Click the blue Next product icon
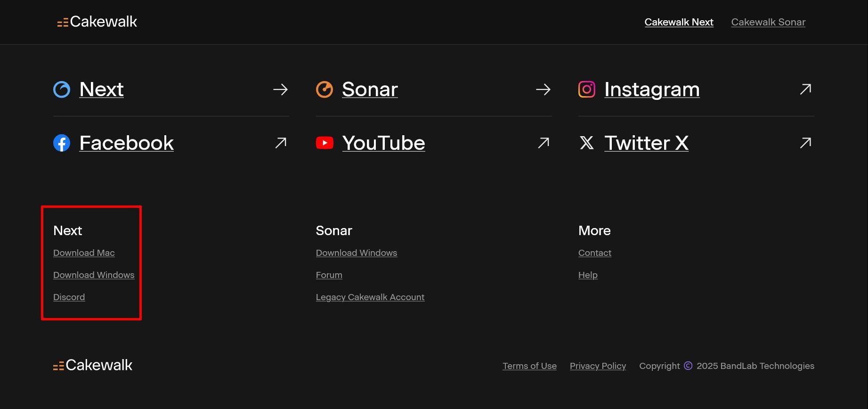Image resolution: width=868 pixels, height=409 pixels. 62,90
